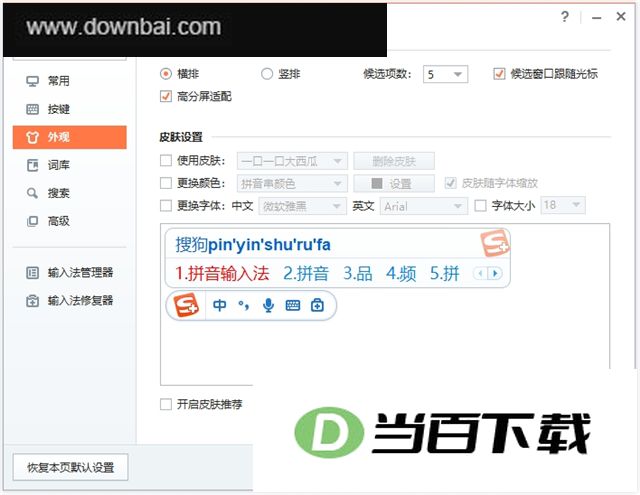Select the 竖排 vertical layout radio

[x=267, y=74]
